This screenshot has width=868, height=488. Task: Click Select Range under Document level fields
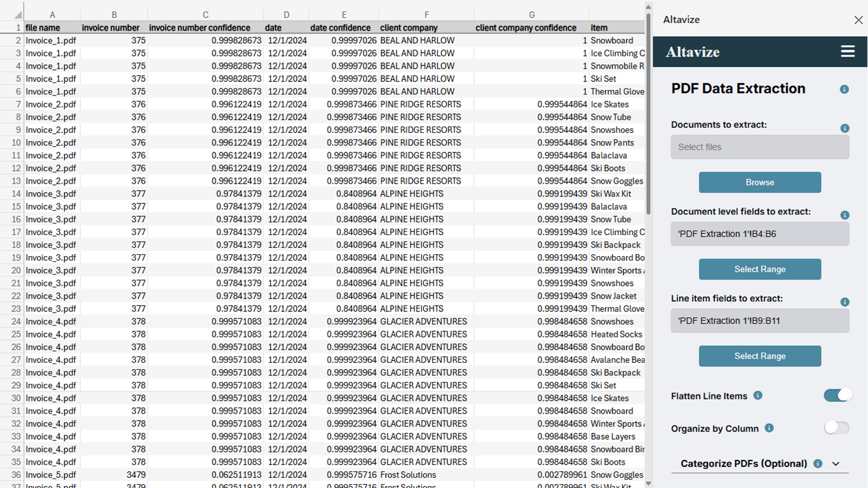point(759,269)
